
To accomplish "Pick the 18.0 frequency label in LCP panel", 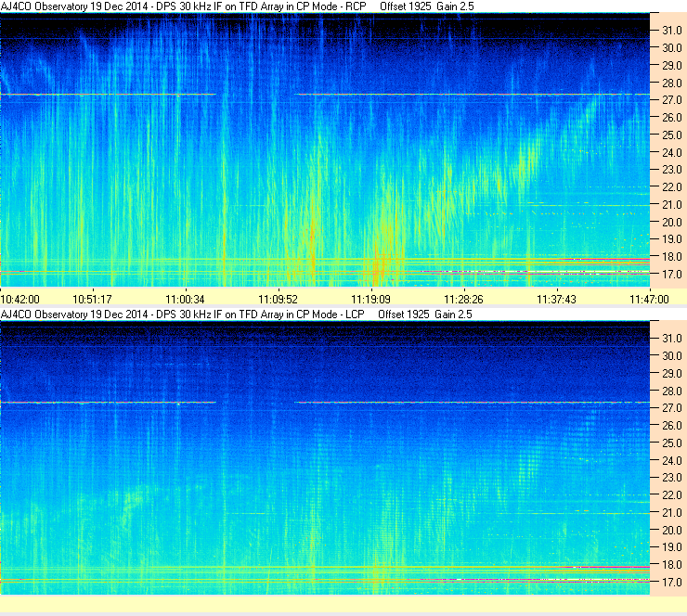I will point(671,565).
